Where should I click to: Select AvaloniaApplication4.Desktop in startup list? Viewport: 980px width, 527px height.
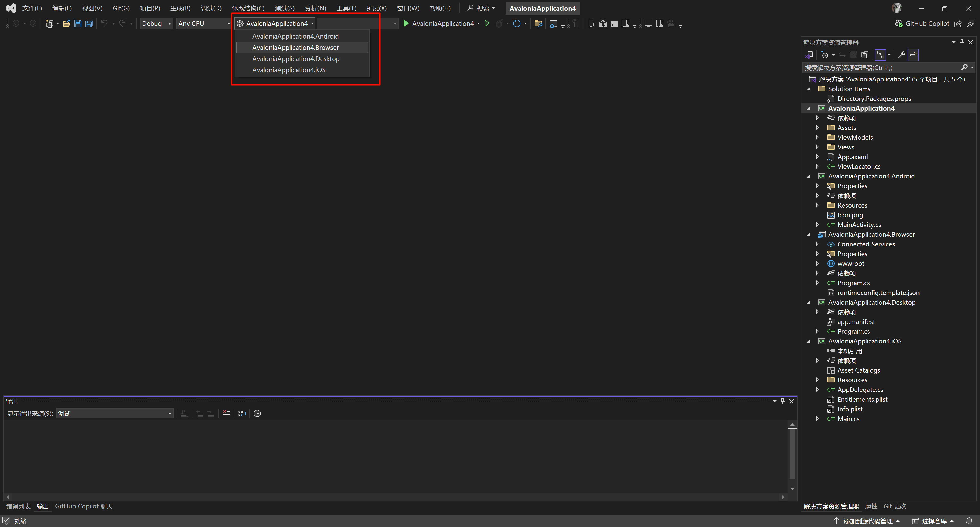point(302,58)
